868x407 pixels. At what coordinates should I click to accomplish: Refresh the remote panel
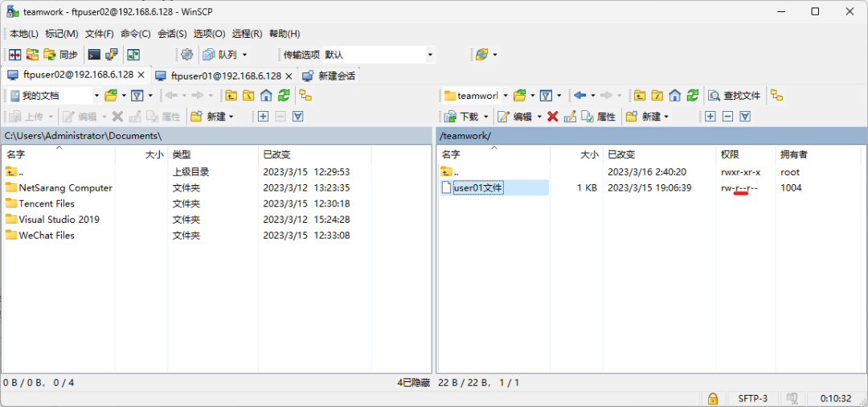(x=693, y=96)
